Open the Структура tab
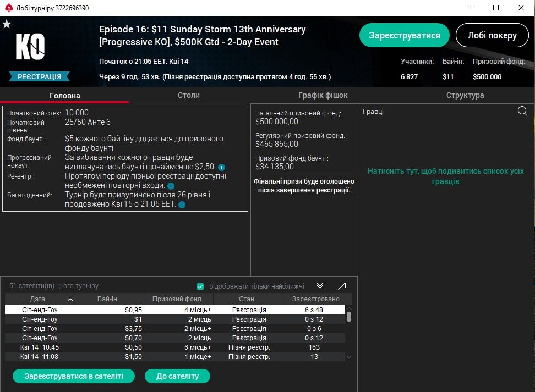Image resolution: width=535 pixels, height=392 pixels. 465,95
